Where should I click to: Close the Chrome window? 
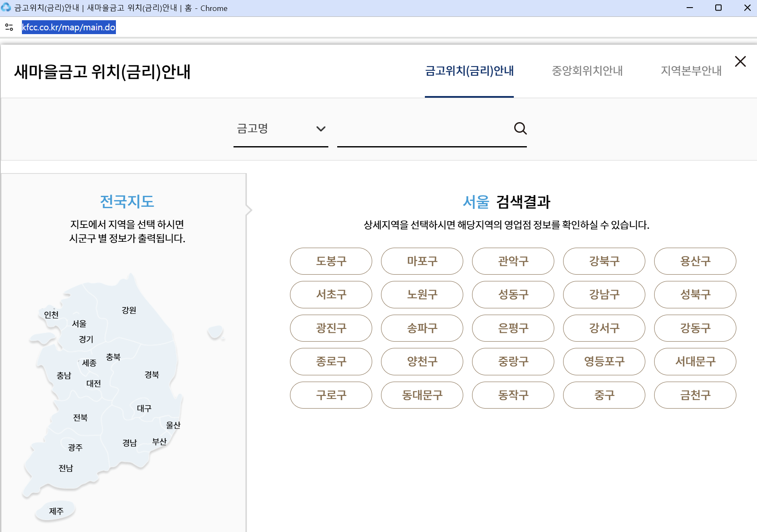coord(747,8)
